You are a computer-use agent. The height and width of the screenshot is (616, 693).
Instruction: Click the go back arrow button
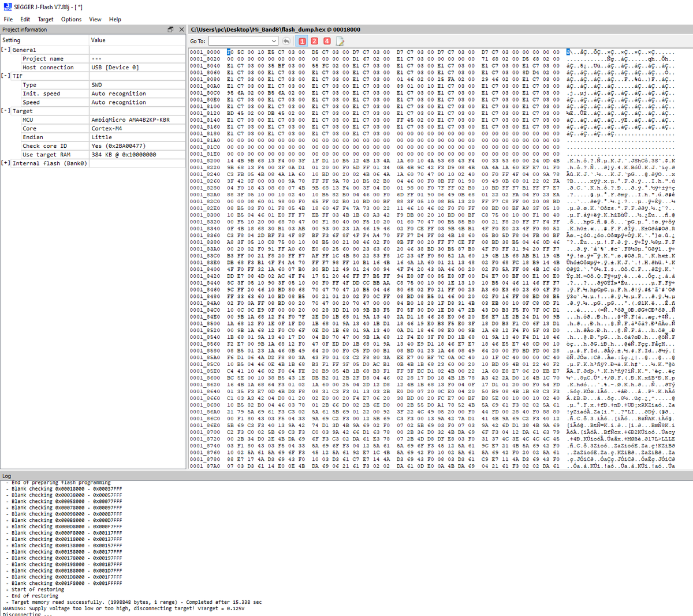(x=286, y=41)
